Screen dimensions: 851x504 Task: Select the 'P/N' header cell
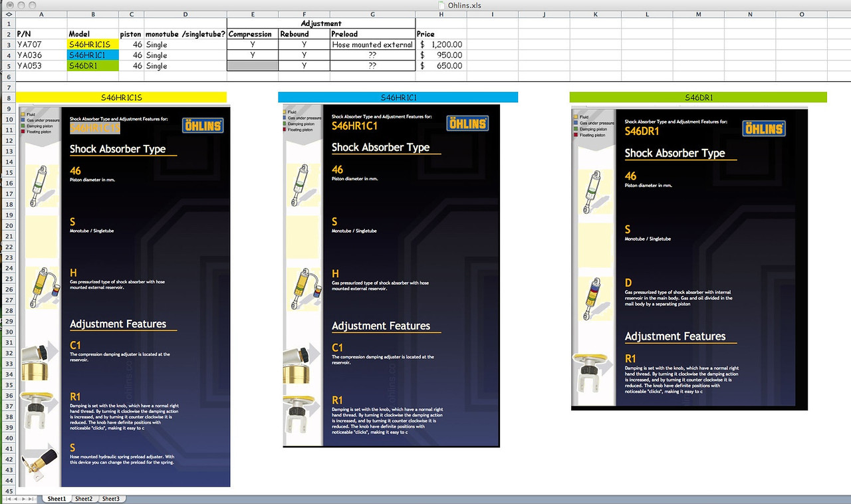tap(42, 34)
